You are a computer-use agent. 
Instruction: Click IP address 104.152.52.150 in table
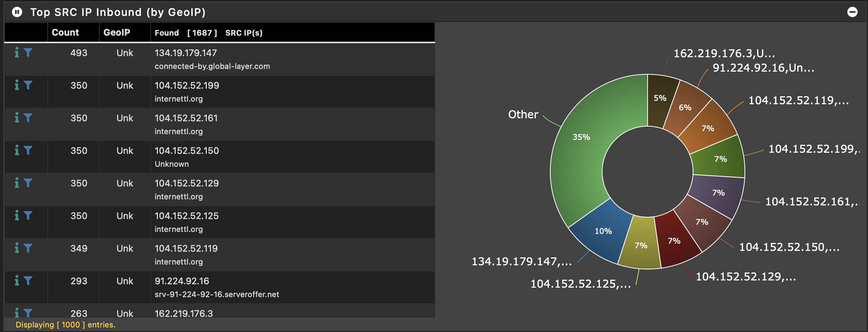pyautogui.click(x=187, y=151)
